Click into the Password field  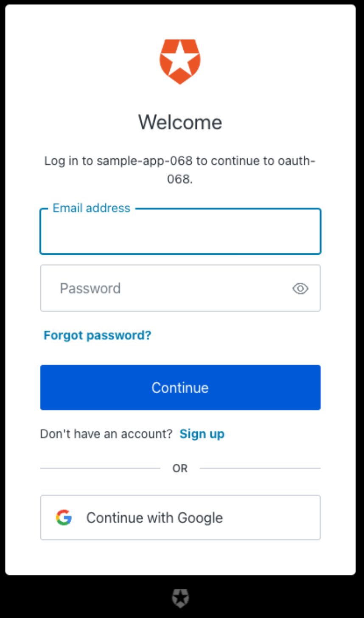pos(170,289)
